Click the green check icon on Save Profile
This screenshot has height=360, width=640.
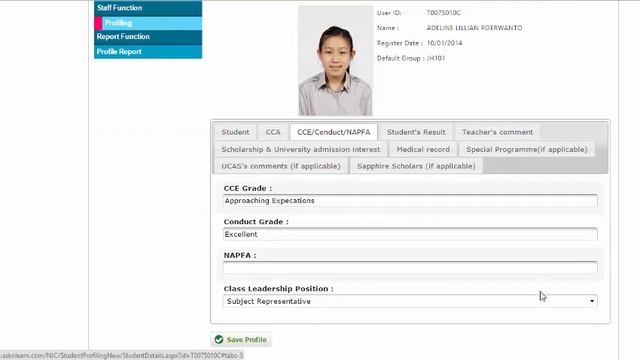(219, 340)
